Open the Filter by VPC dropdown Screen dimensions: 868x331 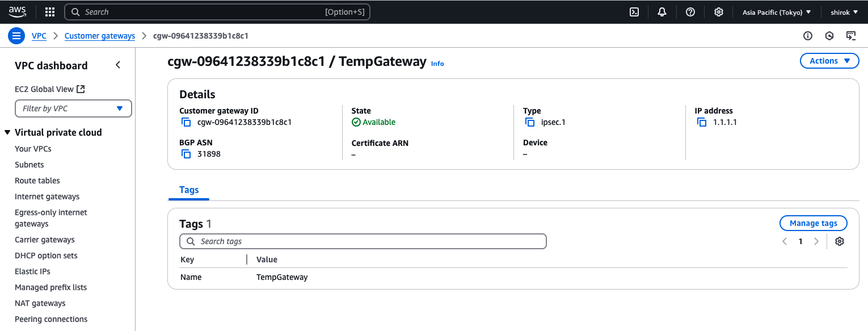pos(73,108)
